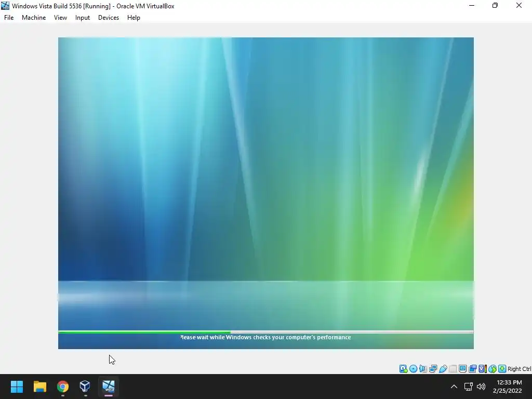Click the keyboard capture green arrow icon
The width and height of the screenshot is (532, 399).
pyautogui.click(x=502, y=369)
